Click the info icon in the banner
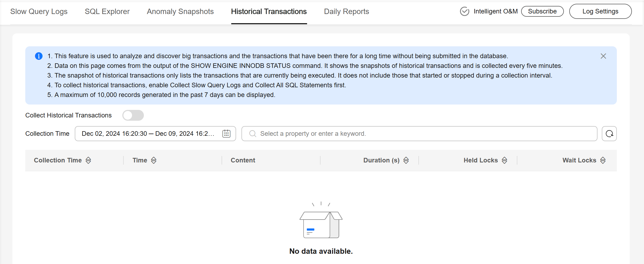 click(39, 56)
